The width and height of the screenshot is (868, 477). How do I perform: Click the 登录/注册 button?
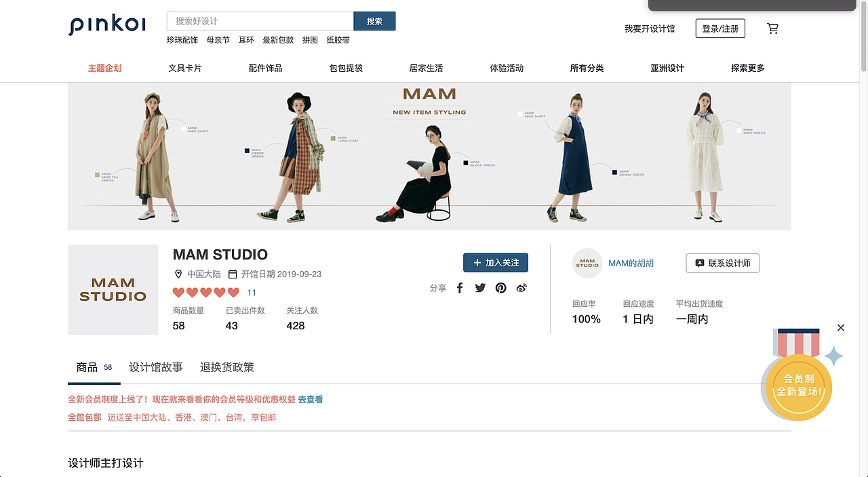(720, 28)
